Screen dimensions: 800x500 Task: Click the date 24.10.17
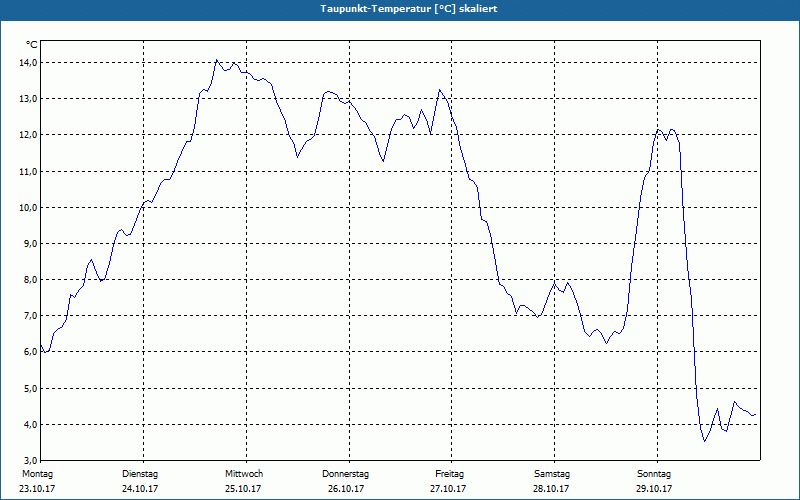(x=140, y=489)
